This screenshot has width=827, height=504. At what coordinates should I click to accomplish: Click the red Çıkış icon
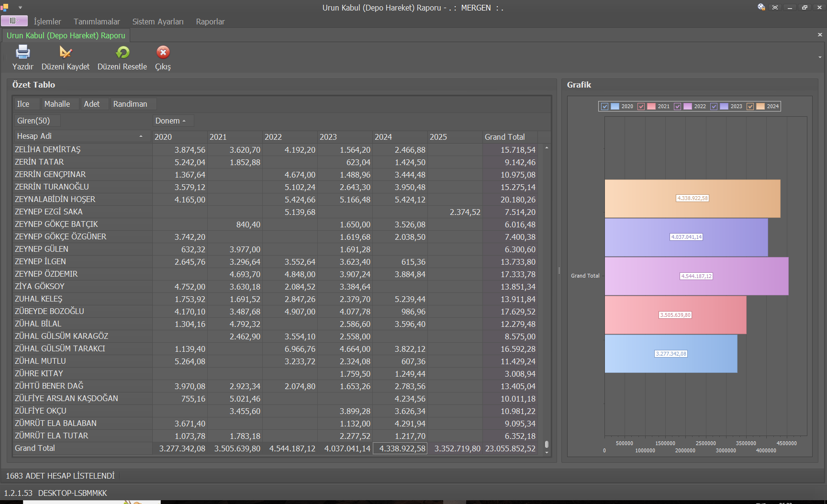(163, 52)
